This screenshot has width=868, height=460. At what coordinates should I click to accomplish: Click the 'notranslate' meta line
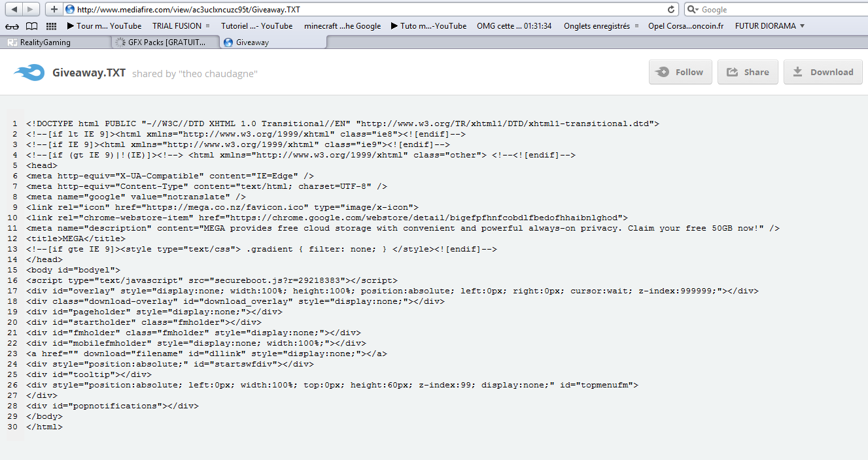point(136,197)
